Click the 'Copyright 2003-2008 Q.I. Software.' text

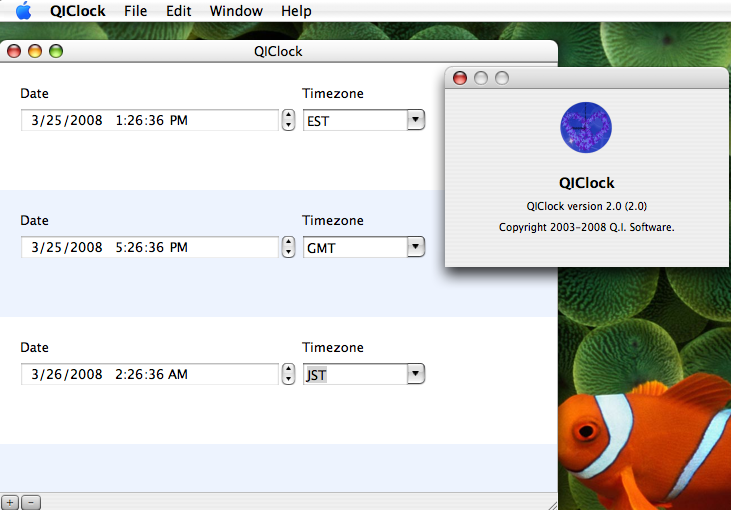(586, 227)
